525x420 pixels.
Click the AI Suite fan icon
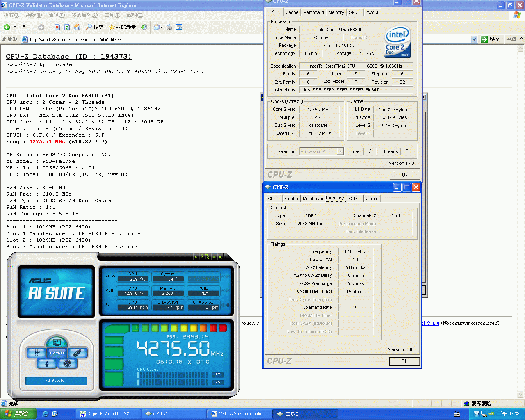click(x=67, y=363)
